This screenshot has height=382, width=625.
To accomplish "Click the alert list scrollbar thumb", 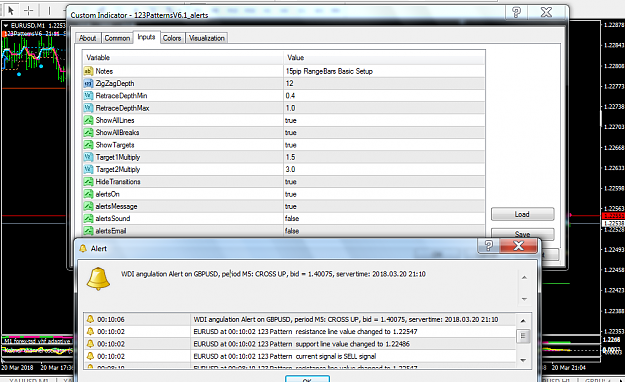I will pos(523,336).
